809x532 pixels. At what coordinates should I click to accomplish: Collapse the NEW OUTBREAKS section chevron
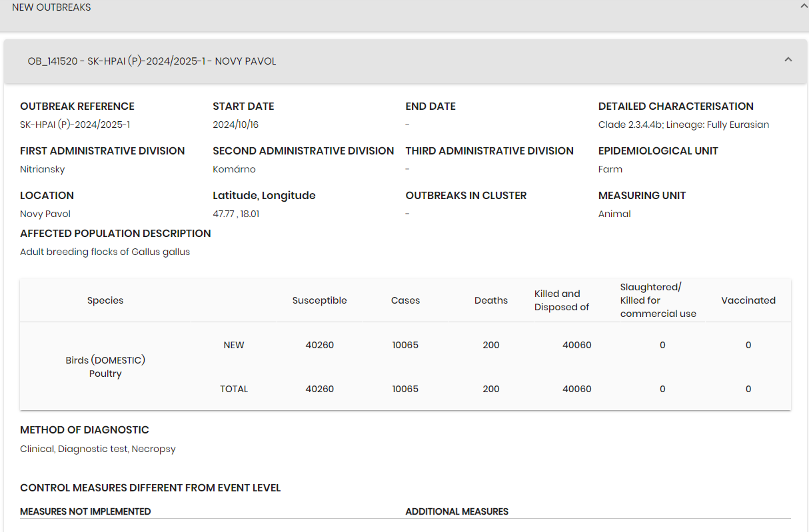(x=804, y=5)
